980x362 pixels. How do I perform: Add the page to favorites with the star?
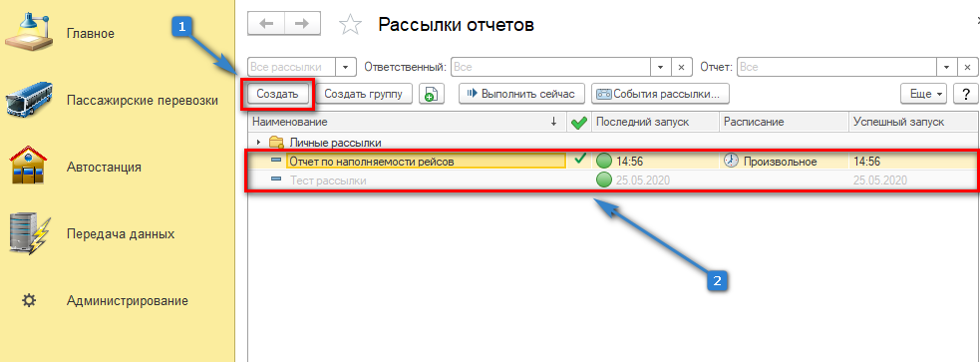click(350, 25)
